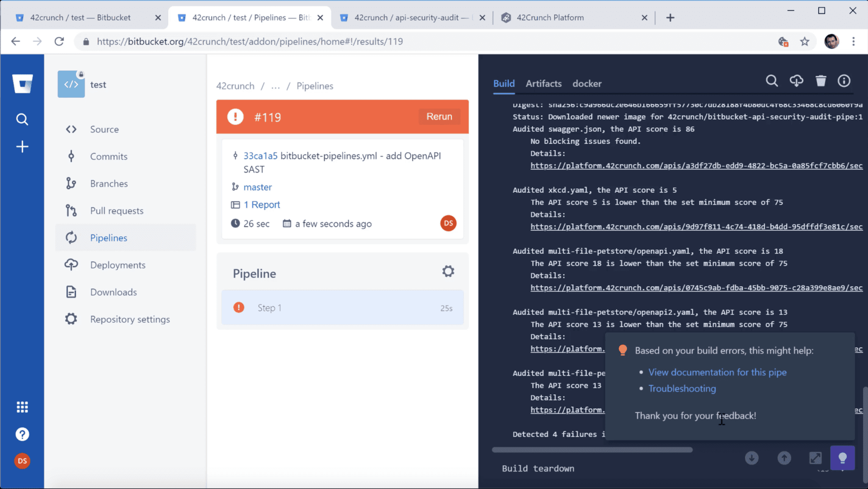Select Pipelines in repository navigation
This screenshot has width=868, height=489.
click(126, 238)
